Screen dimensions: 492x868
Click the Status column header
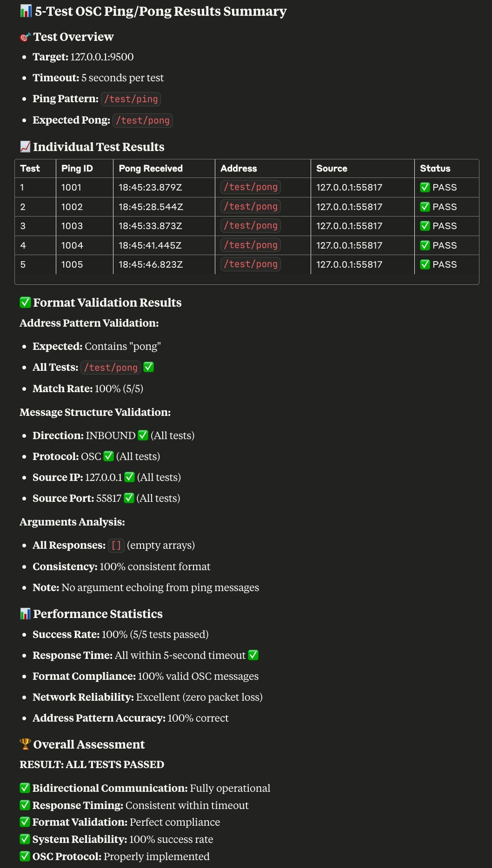pos(435,168)
